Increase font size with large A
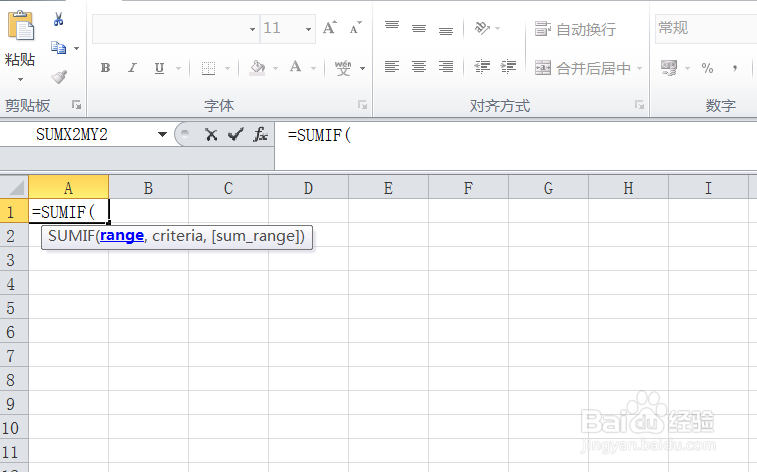757x472 pixels. (330, 28)
